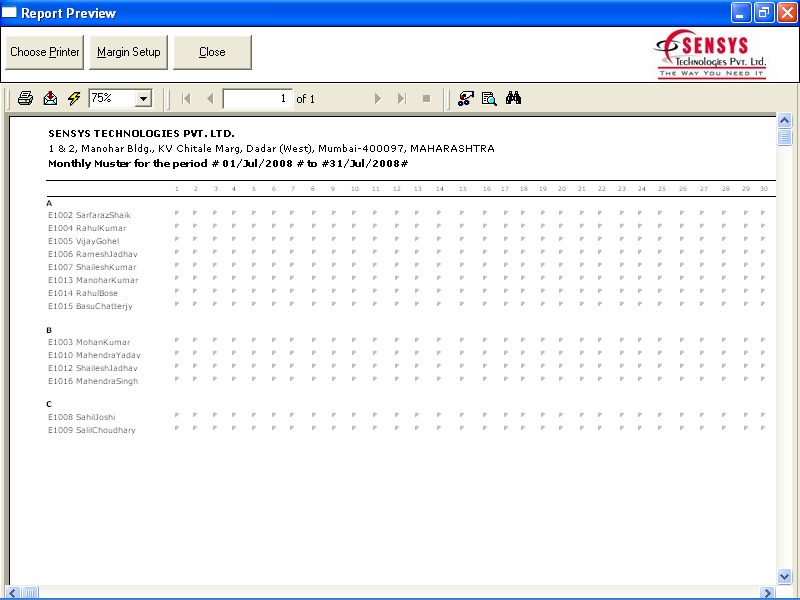Select group header A
Viewport: 800px width, 600px height.
[49, 203]
